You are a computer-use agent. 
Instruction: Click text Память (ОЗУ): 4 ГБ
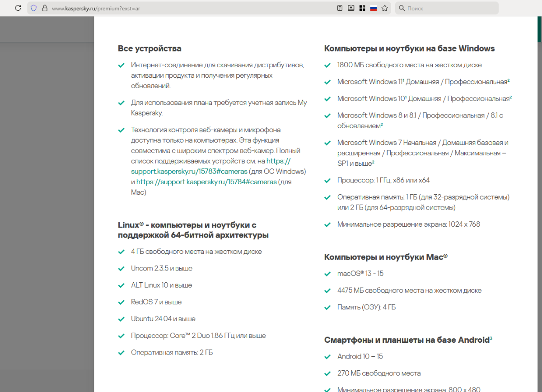pos(366,307)
